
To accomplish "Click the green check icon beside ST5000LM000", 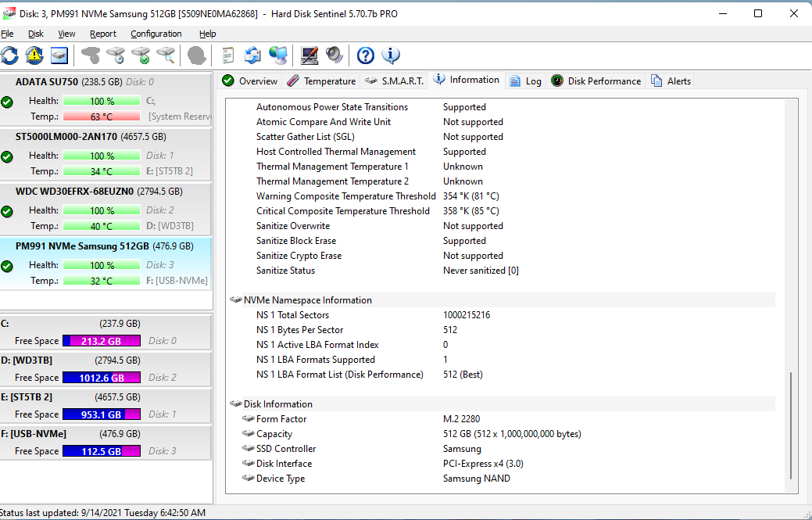I will [x=7, y=156].
